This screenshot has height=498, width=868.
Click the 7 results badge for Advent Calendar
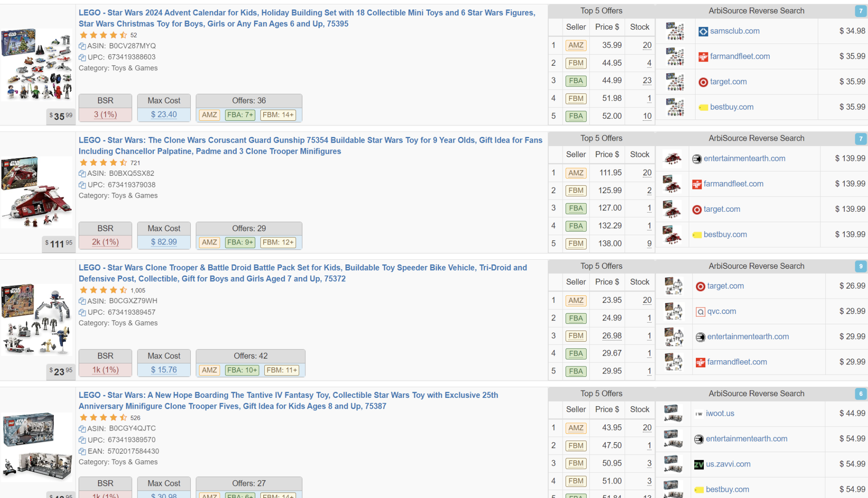[x=860, y=12]
